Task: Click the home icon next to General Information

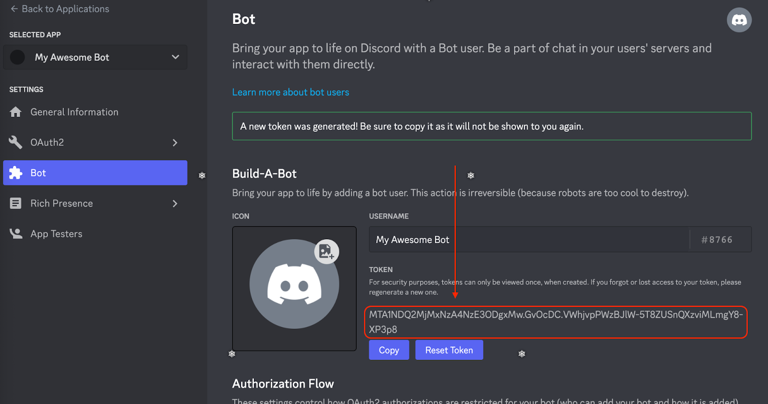Action: [16, 112]
